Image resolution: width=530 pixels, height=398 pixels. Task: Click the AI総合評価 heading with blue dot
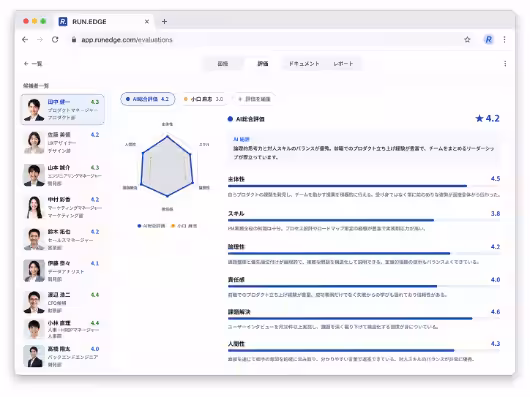[x=246, y=119]
